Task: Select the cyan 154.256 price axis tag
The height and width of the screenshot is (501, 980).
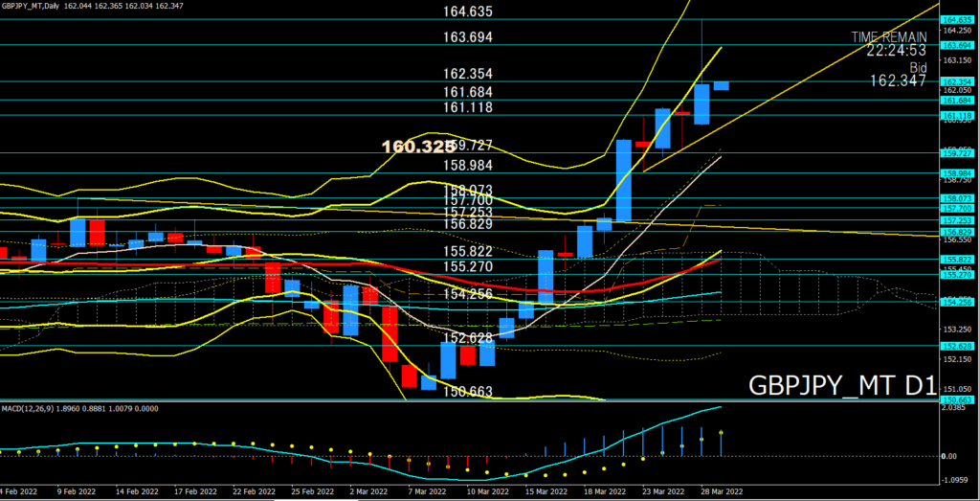Action: 955,302
